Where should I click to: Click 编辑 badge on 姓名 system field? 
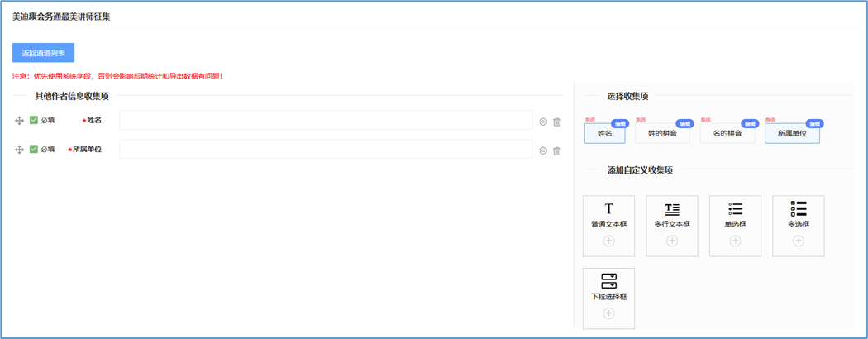(619, 123)
